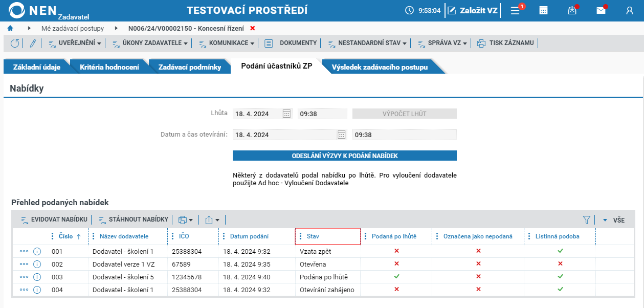Click the refresh icon in toolbar
The width and height of the screenshot is (644, 308).
(15, 43)
